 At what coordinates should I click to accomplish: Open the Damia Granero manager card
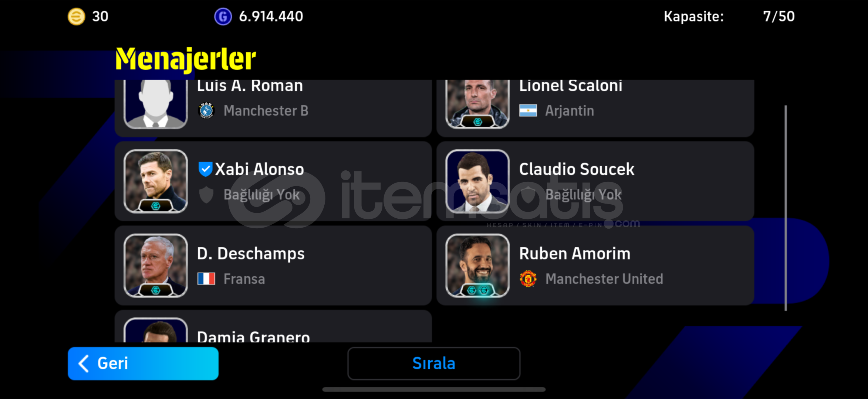click(x=273, y=326)
